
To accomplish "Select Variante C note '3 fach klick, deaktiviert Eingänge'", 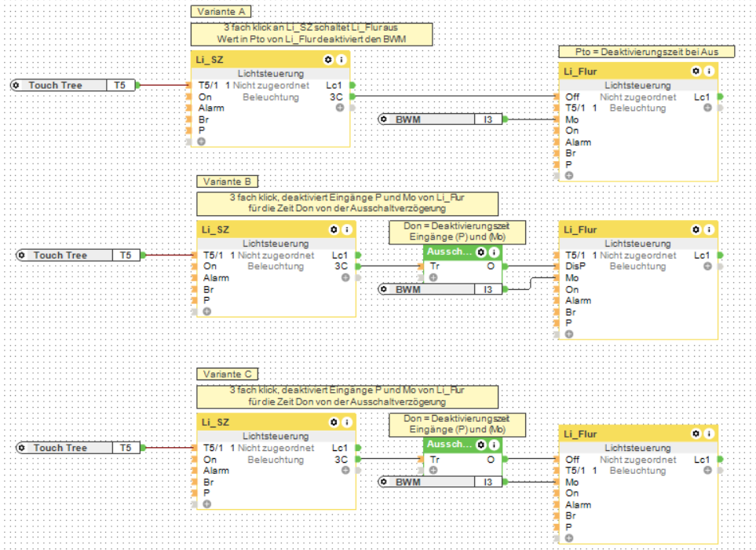I will point(347,396).
